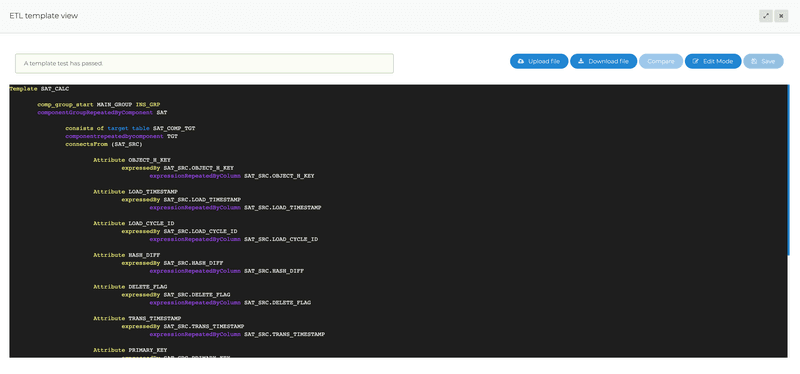The height and width of the screenshot is (374, 800).
Task: Click the pencil edit icon
Action: pos(695,61)
